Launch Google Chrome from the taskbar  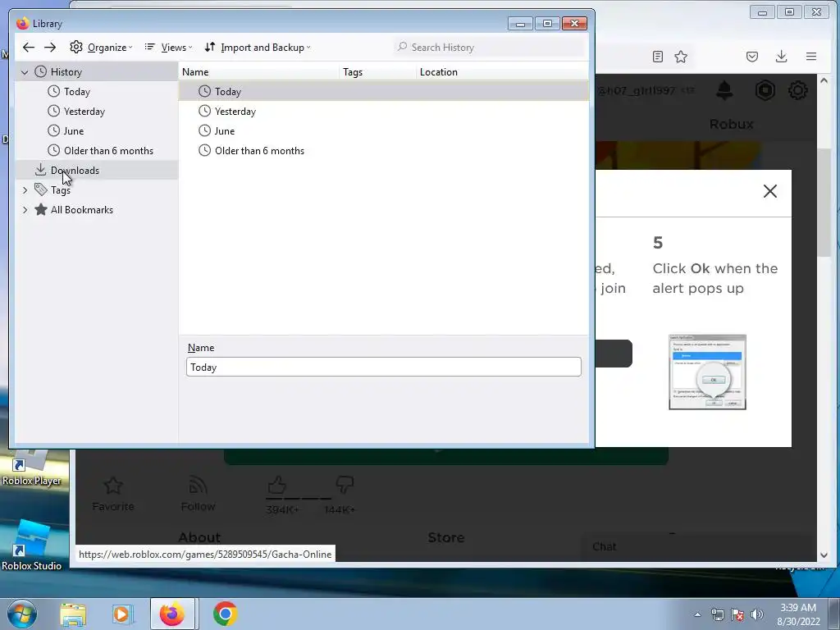click(x=225, y=614)
